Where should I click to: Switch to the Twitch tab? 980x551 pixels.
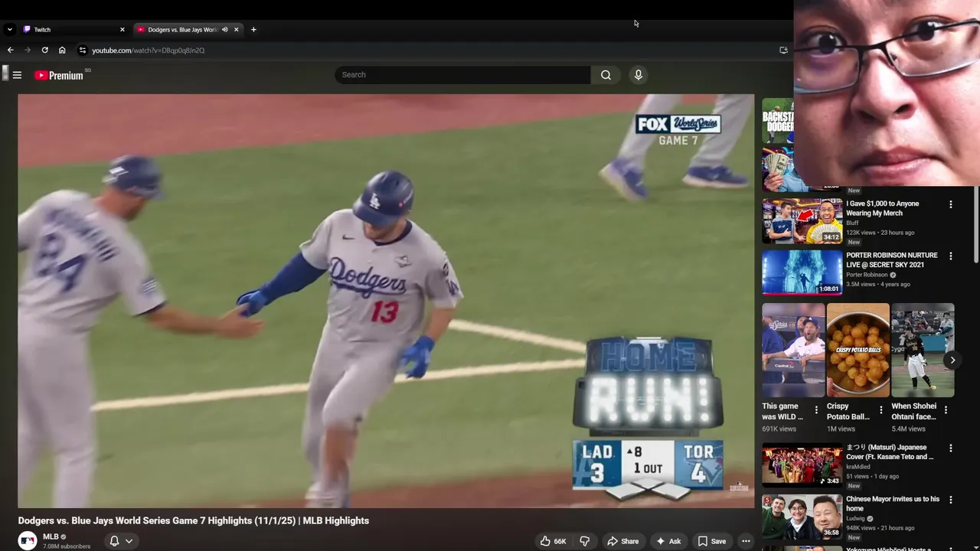click(73, 30)
